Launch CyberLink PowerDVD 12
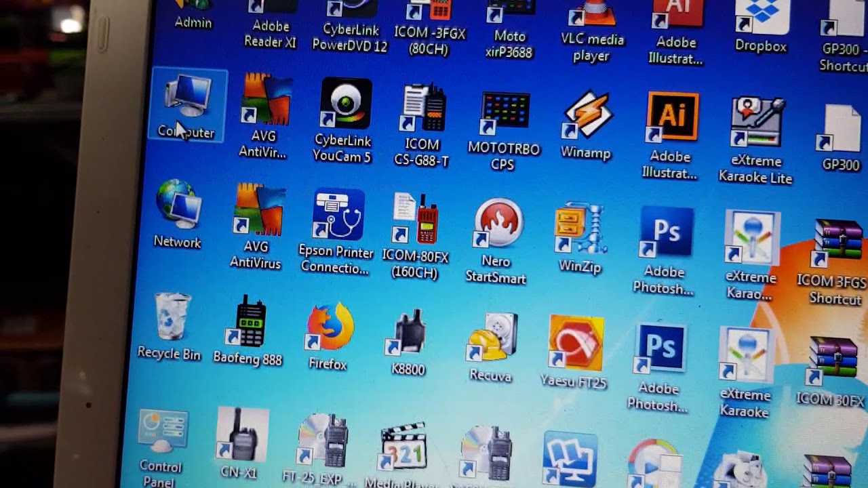Screen dimensions: 868x488 (351, 26)
